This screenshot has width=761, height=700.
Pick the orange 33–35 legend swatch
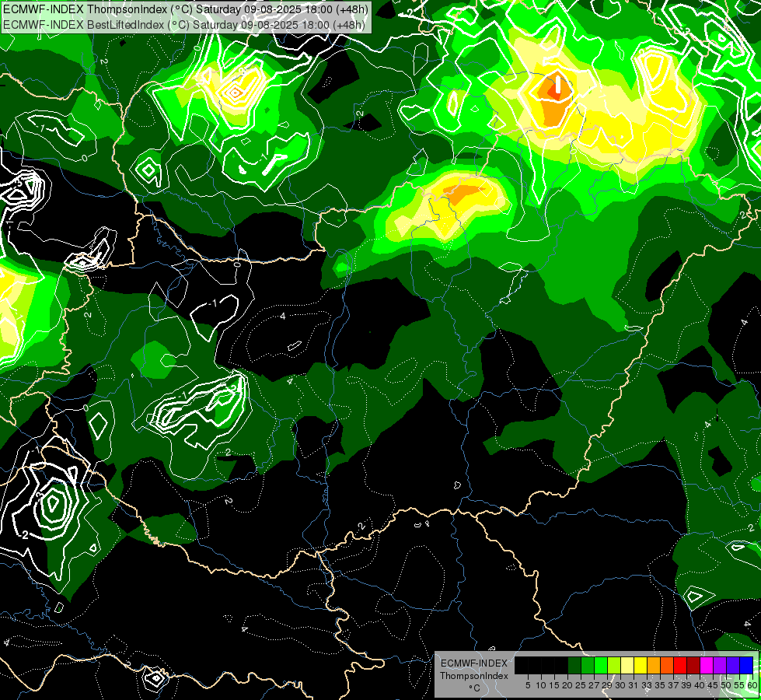(654, 665)
